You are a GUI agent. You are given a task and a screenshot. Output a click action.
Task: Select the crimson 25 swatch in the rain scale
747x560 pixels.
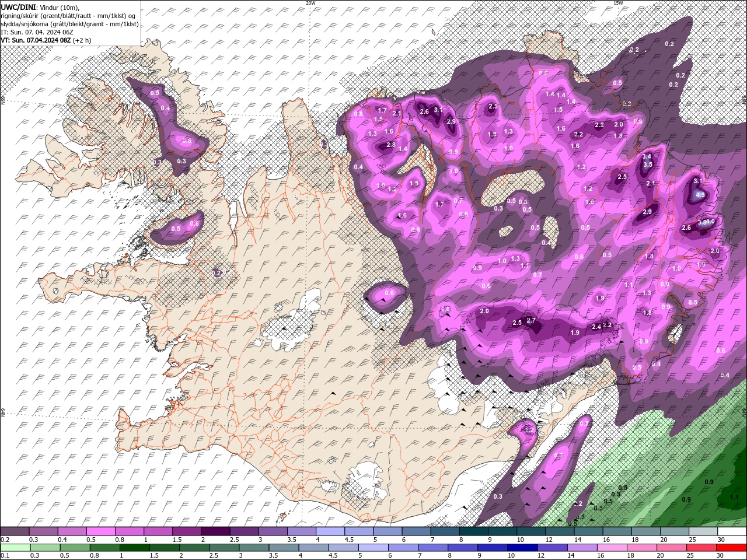[700, 548]
